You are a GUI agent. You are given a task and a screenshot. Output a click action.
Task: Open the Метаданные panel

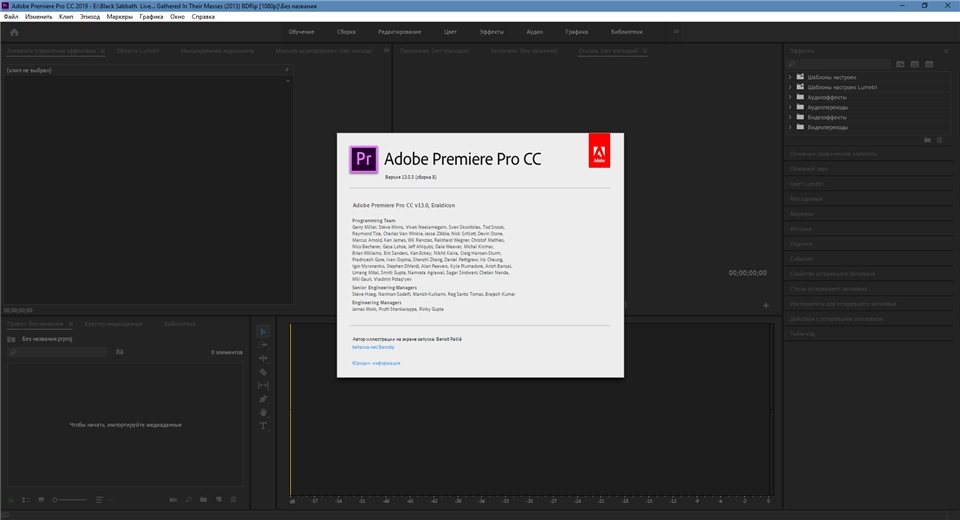pos(806,199)
